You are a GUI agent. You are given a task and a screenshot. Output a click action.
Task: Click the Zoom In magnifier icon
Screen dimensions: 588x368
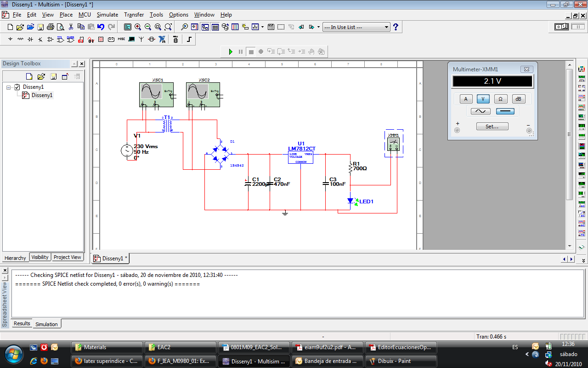138,27
